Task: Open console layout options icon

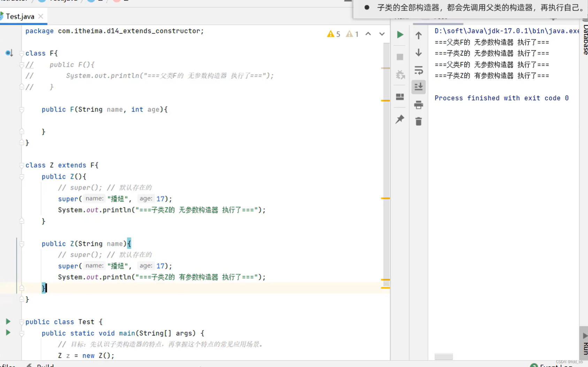Action: pos(400,97)
